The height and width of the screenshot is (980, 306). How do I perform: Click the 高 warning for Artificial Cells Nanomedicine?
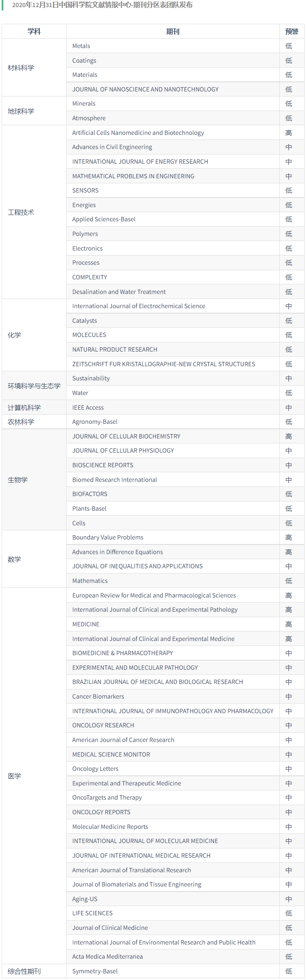click(288, 133)
